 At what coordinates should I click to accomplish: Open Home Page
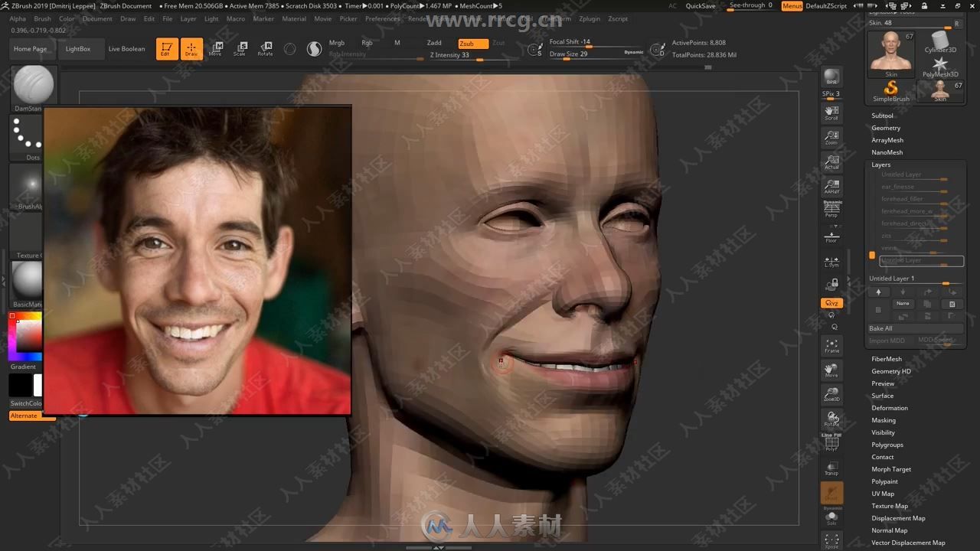point(31,49)
